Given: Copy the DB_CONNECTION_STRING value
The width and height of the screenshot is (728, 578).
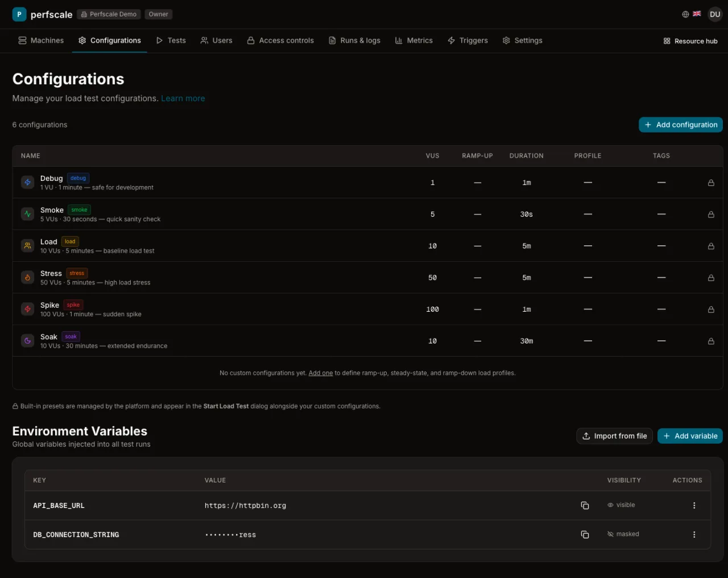Looking at the screenshot, I should (585, 534).
